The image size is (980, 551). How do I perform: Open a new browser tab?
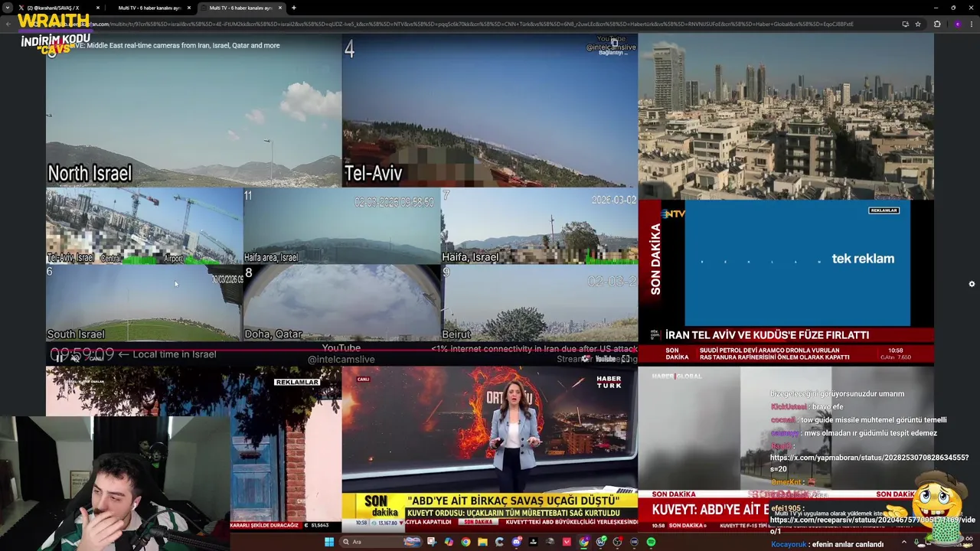pyautogui.click(x=294, y=8)
